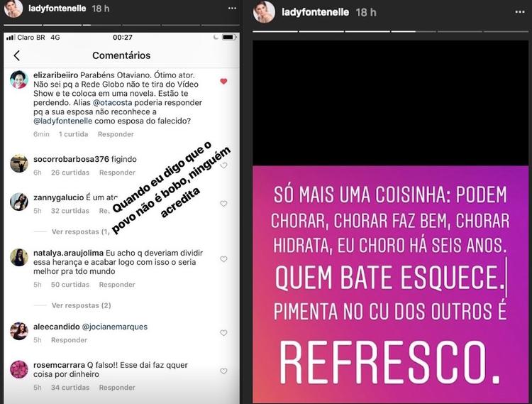Open left story's ladyfontenelle profile avatar
The width and height of the screenshot is (532, 404).
tap(13, 8)
